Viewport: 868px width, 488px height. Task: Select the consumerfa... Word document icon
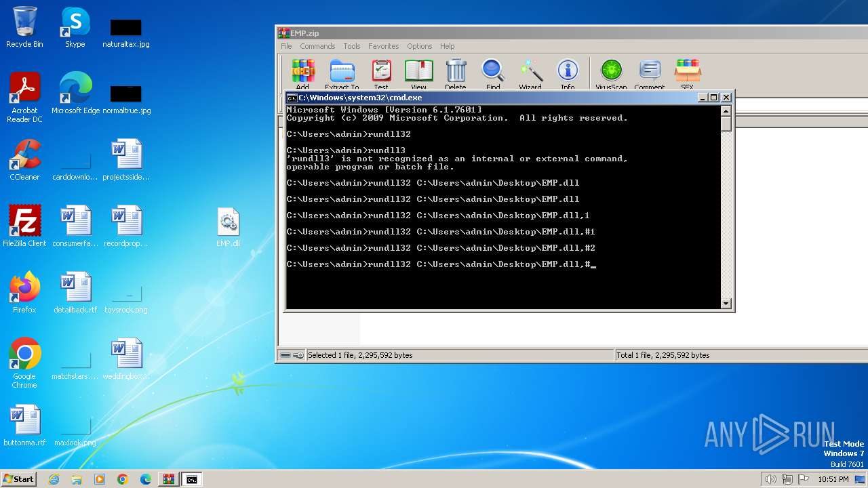tap(75, 226)
